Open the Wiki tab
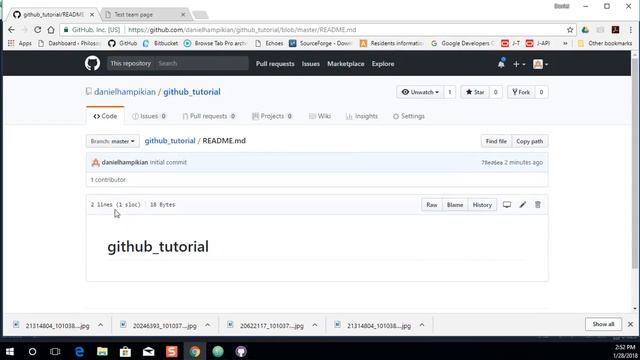Viewport: 640px width, 360px height. (x=320, y=116)
